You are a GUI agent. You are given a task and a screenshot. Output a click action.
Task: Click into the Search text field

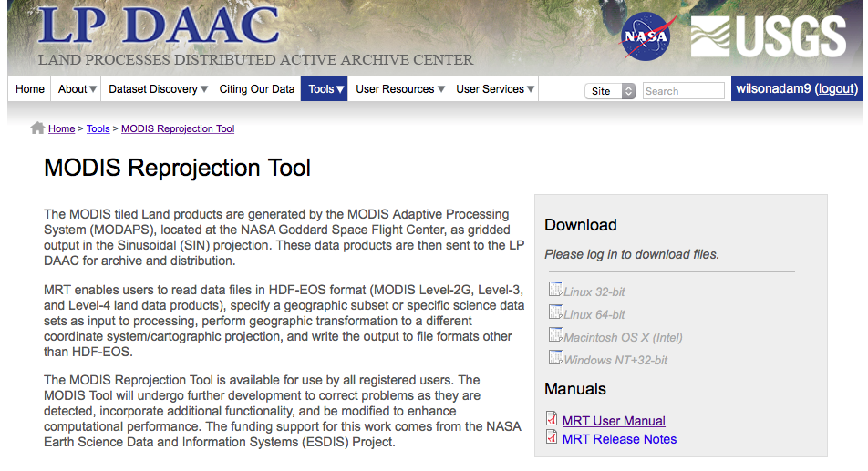(x=683, y=91)
